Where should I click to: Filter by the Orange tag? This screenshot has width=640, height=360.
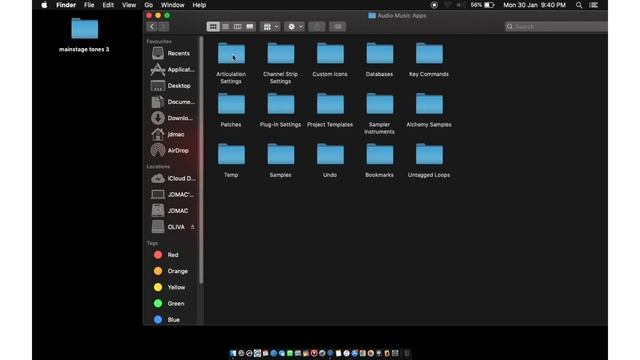pos(171,271)
